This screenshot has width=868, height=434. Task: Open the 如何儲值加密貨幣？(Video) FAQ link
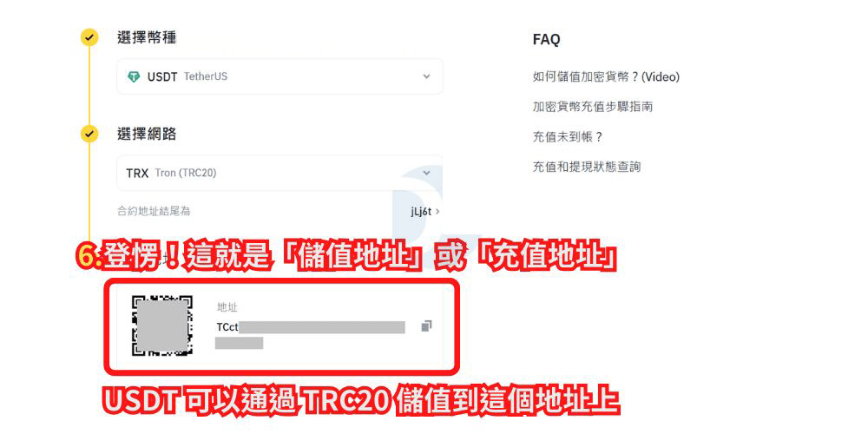click(x=606, y=77)
